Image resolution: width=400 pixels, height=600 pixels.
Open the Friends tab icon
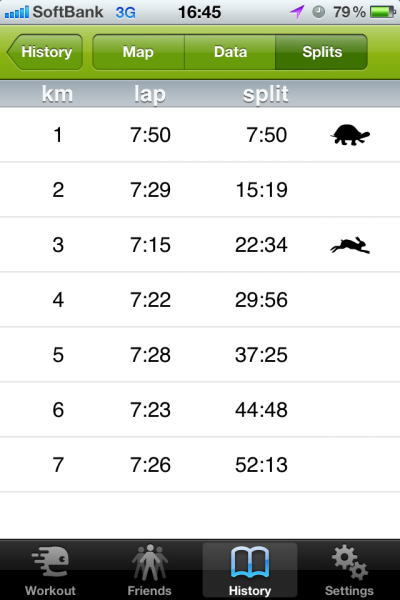coord(150,562)
